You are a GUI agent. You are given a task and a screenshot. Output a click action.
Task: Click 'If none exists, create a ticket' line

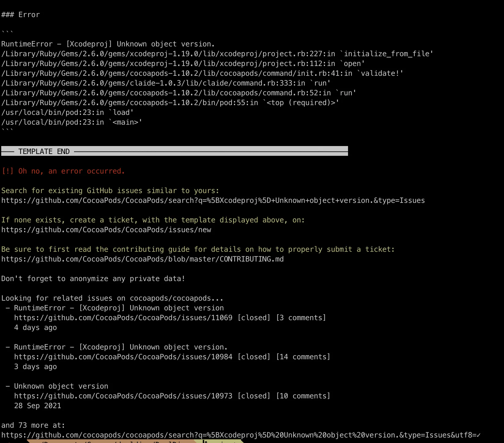(153, 220)
